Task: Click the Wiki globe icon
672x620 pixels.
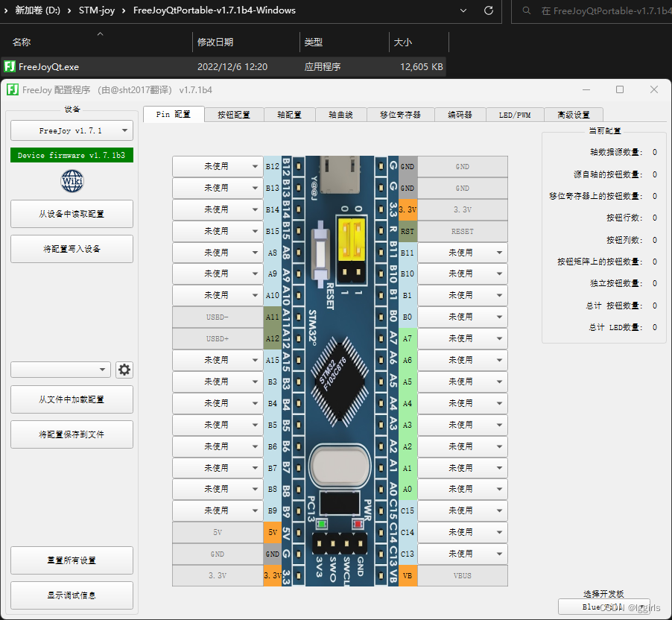Action: click(71, 181)
